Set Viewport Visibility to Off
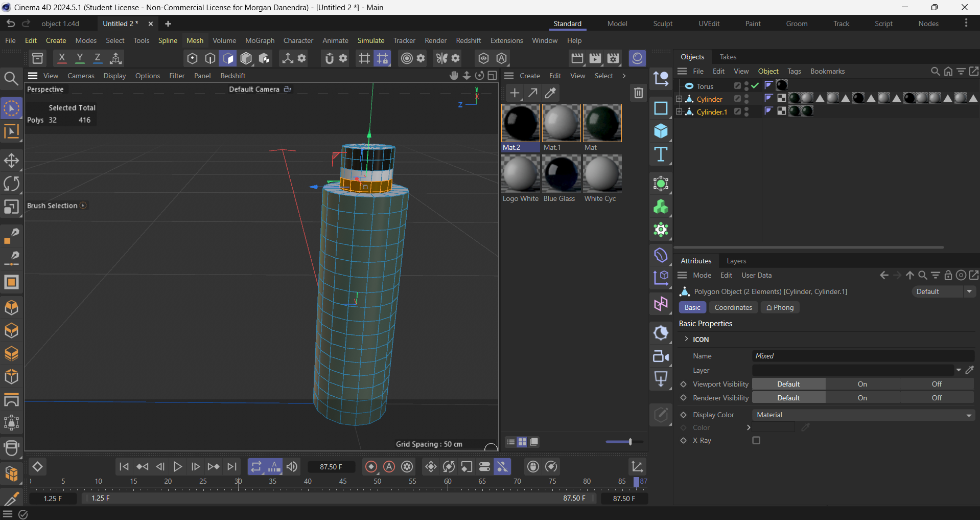980x520 pixels. coord(936,384)
